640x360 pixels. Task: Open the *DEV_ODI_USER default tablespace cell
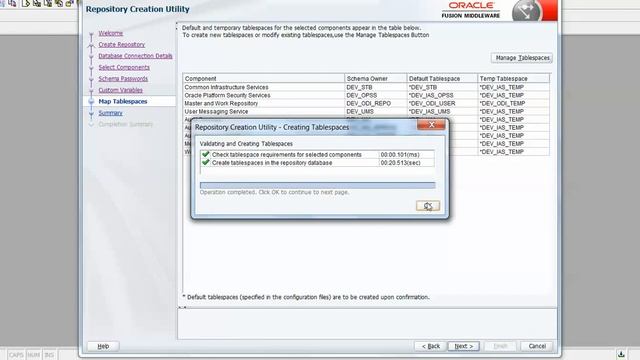[442, 103]
